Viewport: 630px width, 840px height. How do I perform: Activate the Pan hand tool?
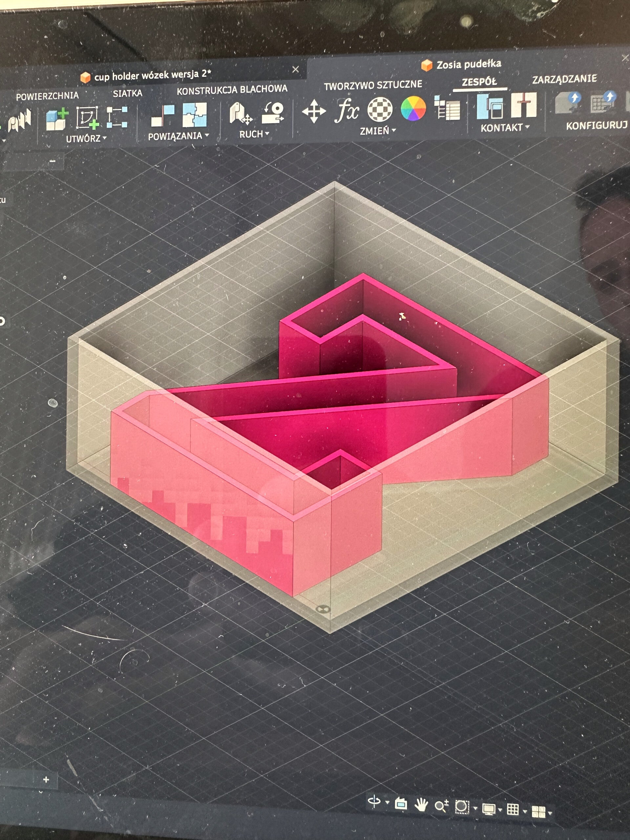tap(421, 804)
